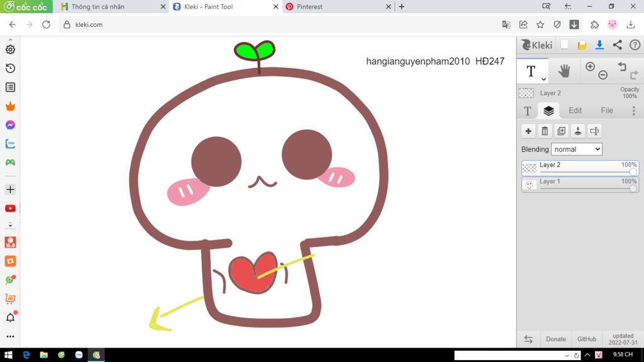The width and height of the screenshot is (644, 362).
Task: Open the games controller sidebar icon
Action: [10, 163]
